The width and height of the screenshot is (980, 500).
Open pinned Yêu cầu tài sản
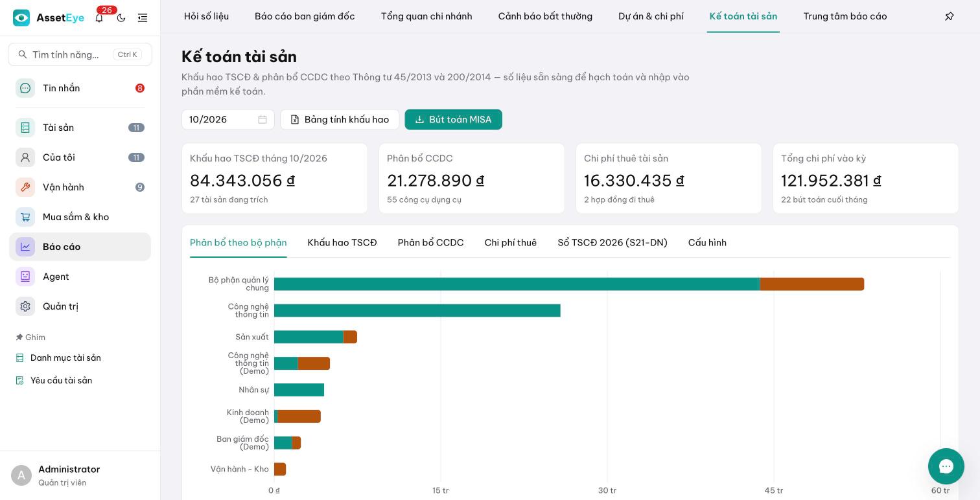click(x=61, y=380)
